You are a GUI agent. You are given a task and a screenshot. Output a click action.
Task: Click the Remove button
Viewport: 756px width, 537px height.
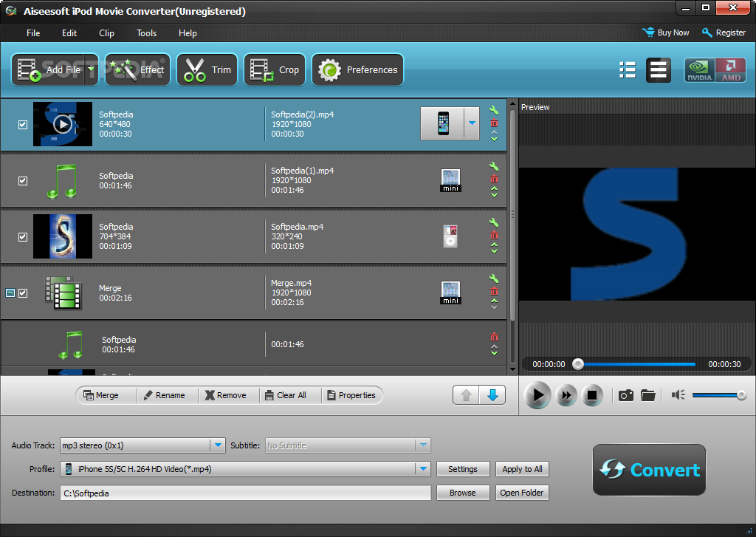[226, 395]
